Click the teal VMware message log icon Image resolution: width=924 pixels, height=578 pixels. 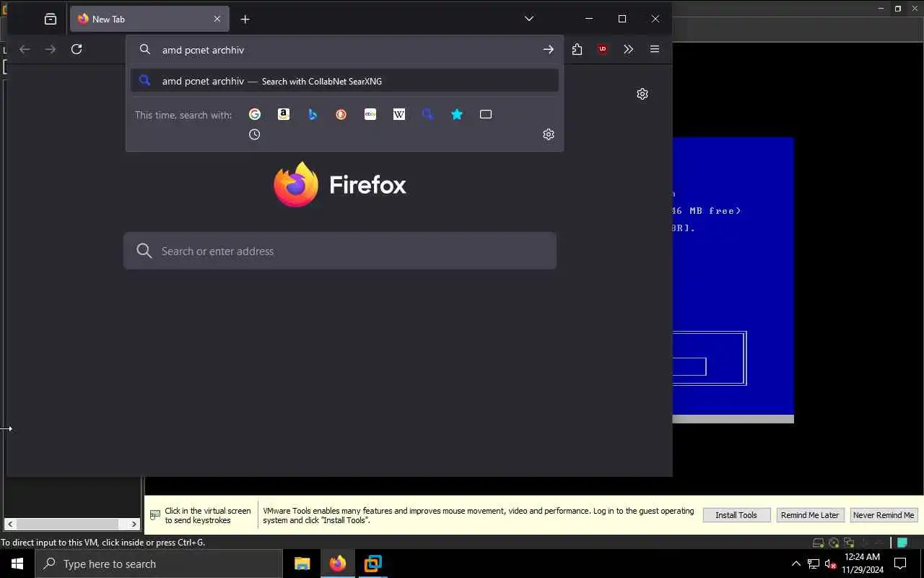coord(902,543)
